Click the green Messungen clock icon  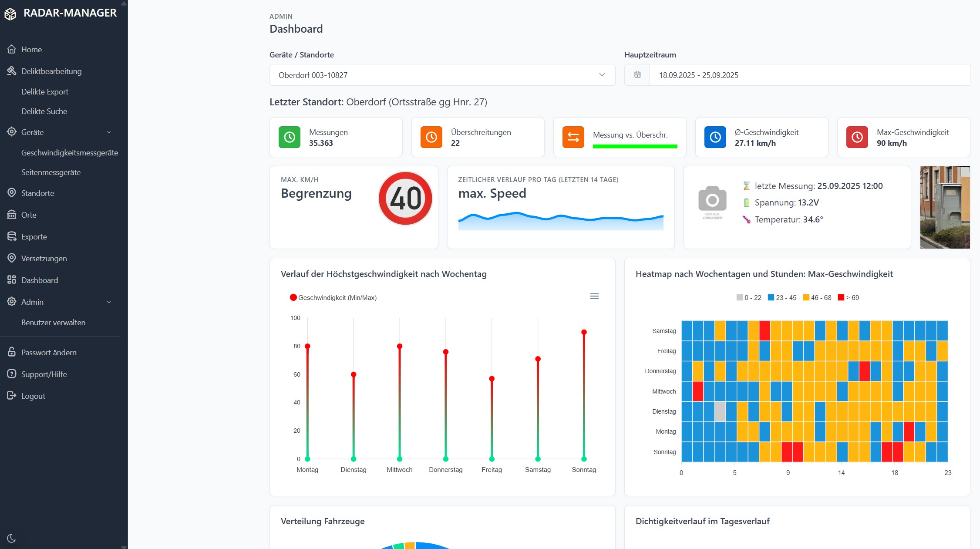(x=290, y=137)
